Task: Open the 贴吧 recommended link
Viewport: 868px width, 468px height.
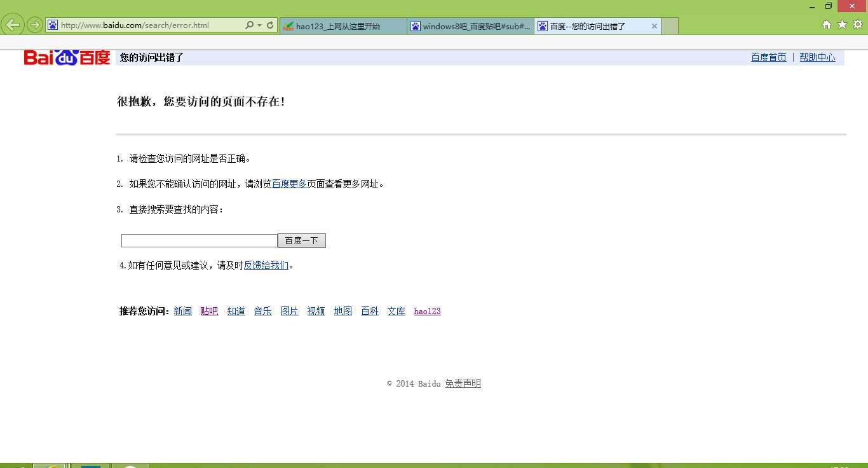Action: pyautogui.click(x=209, y=311)
